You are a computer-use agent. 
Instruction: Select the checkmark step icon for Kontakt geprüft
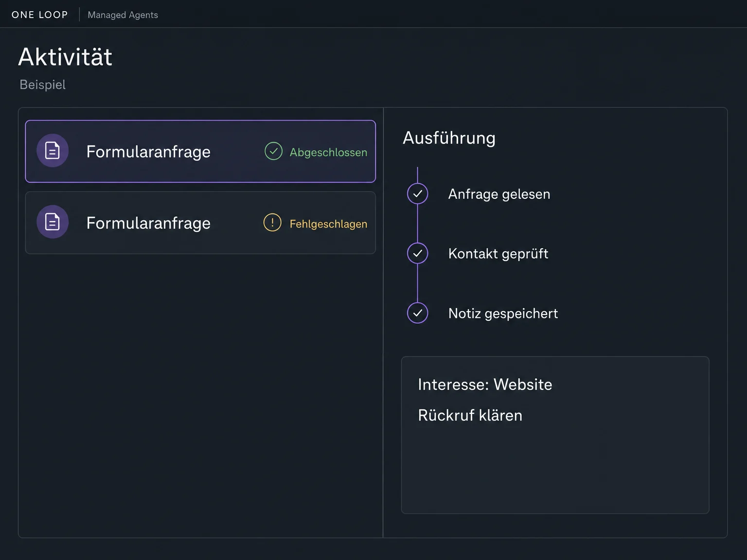pyautogui.click(x=418, y=253)
